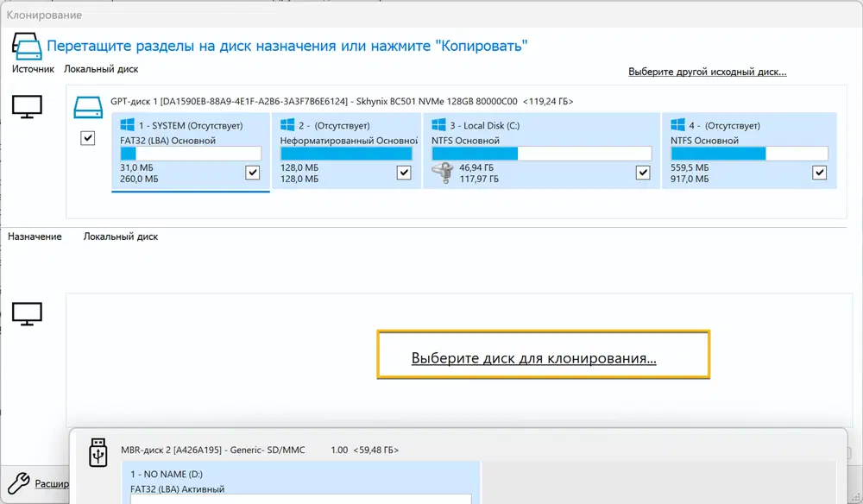Click the Local Disk (C:) usage bar
863x504 pixels.
click(x=541, y=154)
